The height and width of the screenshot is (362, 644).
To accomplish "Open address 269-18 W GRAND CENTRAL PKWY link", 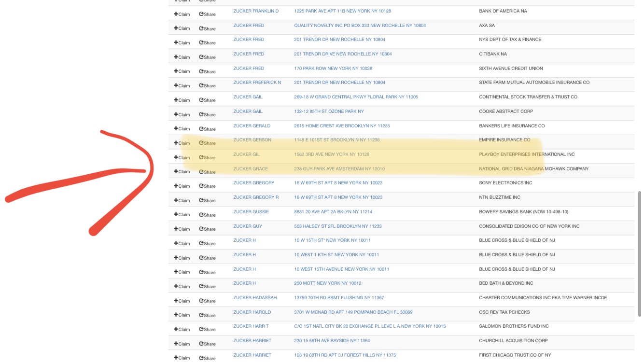I will tap(356, 97).
